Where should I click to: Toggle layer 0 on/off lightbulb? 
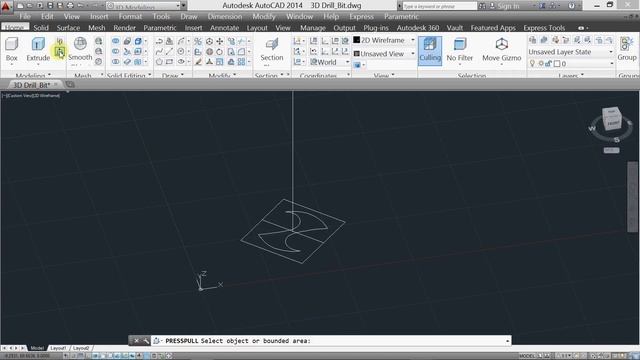coord(532,64)
